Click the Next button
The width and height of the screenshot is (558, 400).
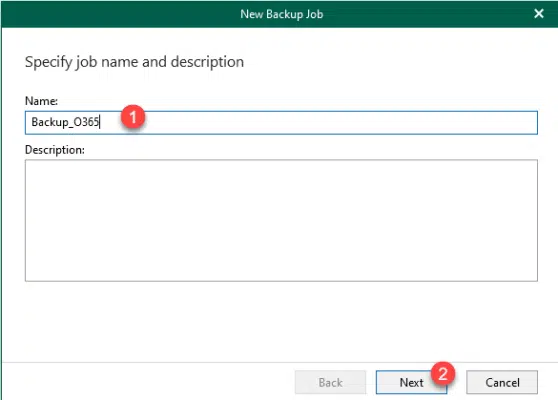pos(411,383)
